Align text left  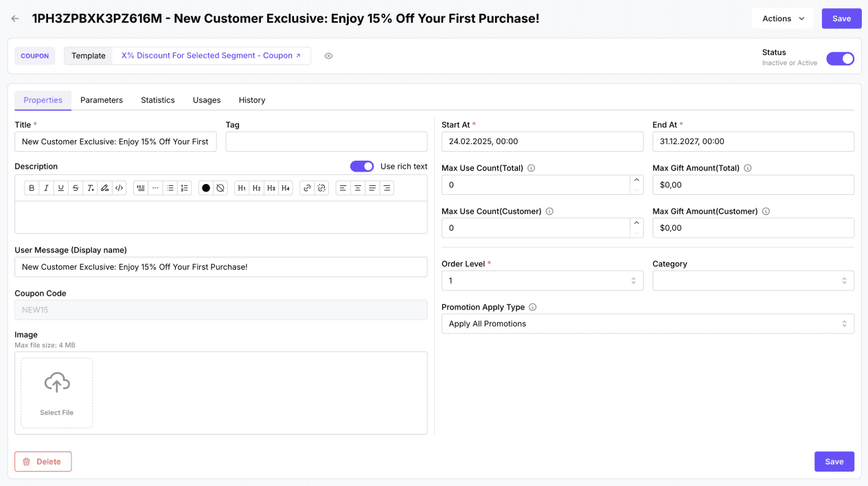(x=343, y=188)
